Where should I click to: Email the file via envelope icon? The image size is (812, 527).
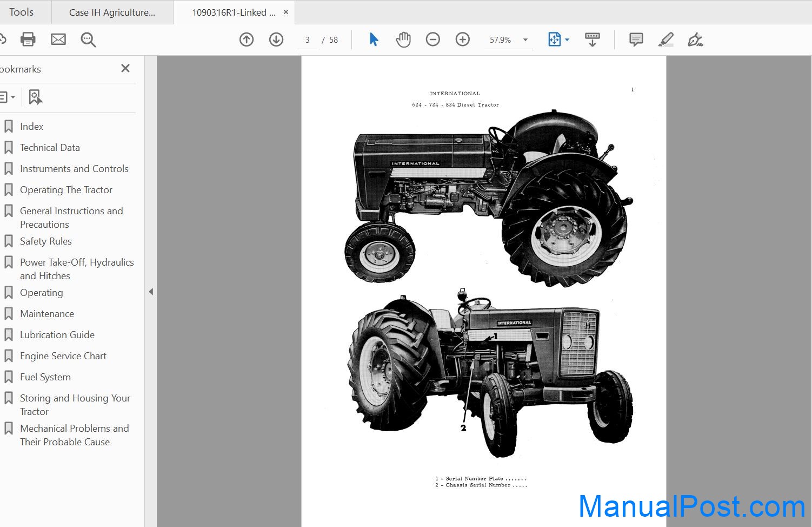[58, 39]
